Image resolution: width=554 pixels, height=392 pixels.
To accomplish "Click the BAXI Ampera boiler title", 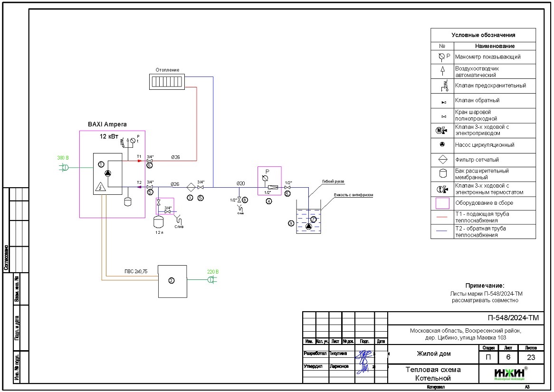I will [107, 124].
